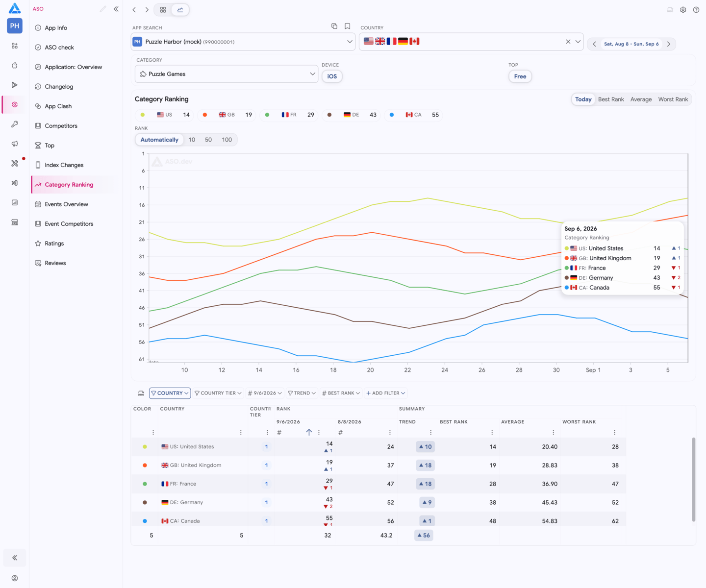Switch to chart view mode
706x588 pixels.
click(x=180, y=10)
